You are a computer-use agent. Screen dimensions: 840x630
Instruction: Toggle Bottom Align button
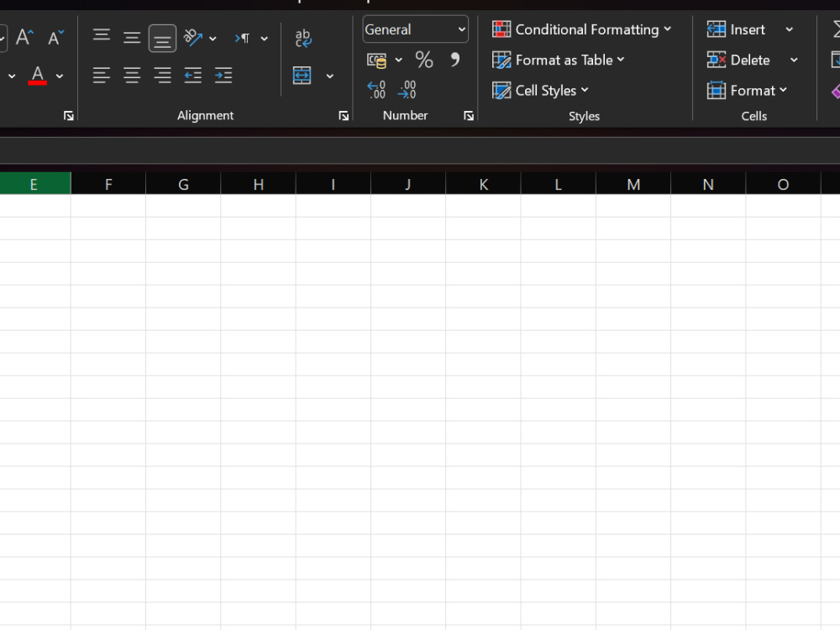pyautogui.click(x=162, y=38)
